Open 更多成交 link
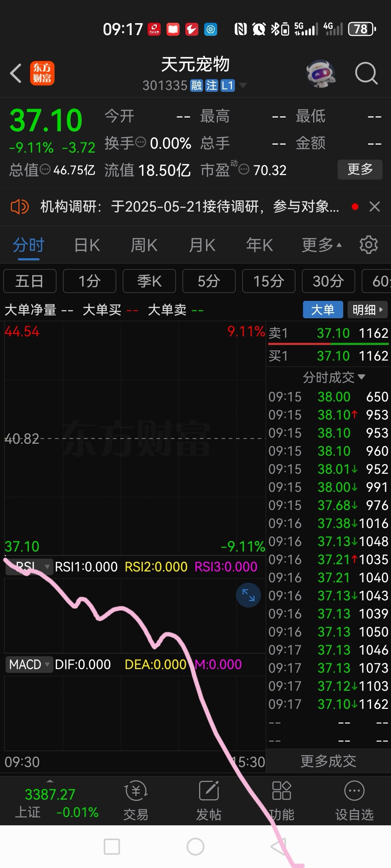 pyautogui.click(x=328, y=761)
